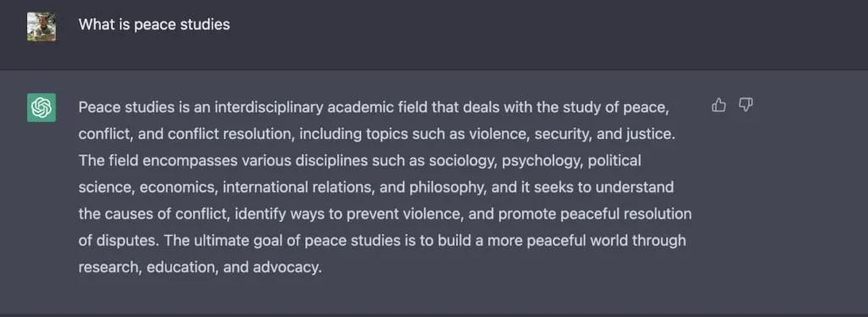Click the word 'political' in the response
868x317 pixels.
click(615, 161)
